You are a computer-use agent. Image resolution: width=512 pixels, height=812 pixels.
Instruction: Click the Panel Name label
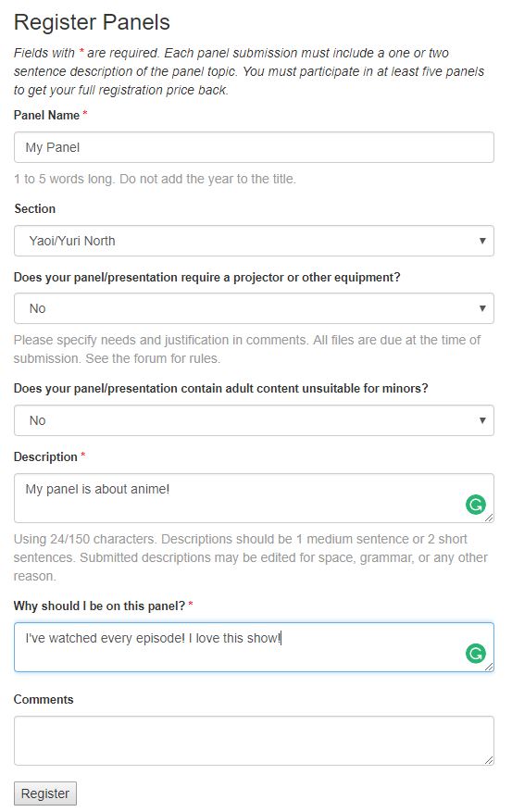(46, 115)
